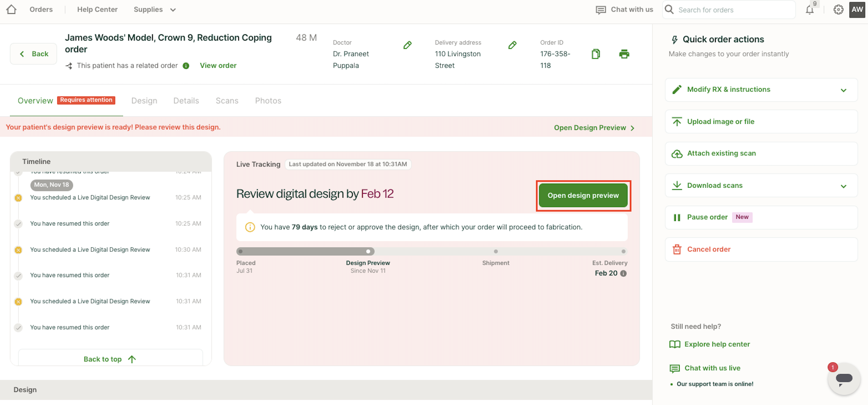Switch to the Design tab
The image size is (868, 405).
pos(144,101)
